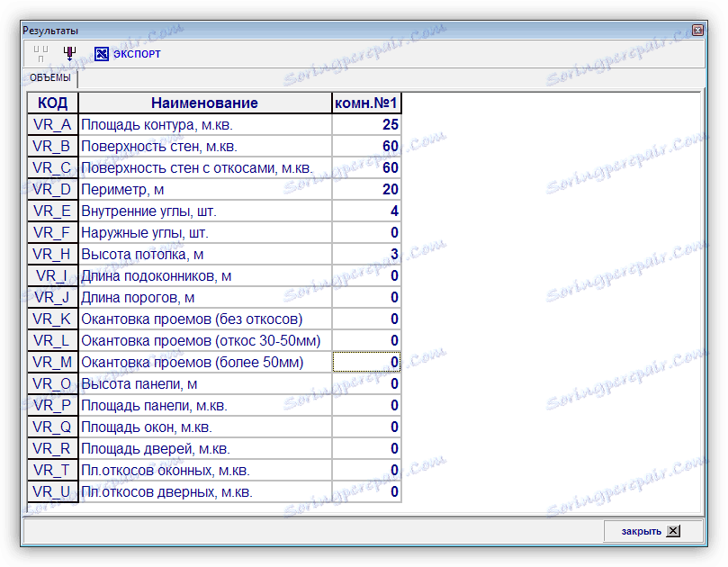Screen dimensions: 728x567
Task: Click 'Длина подоконников, м' name cell
Action: (205, 275)
